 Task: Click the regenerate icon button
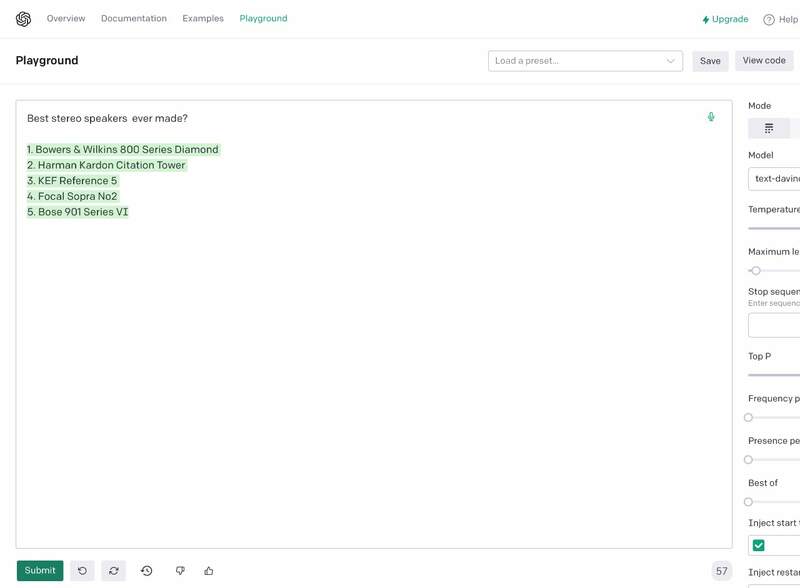[113, 571]
